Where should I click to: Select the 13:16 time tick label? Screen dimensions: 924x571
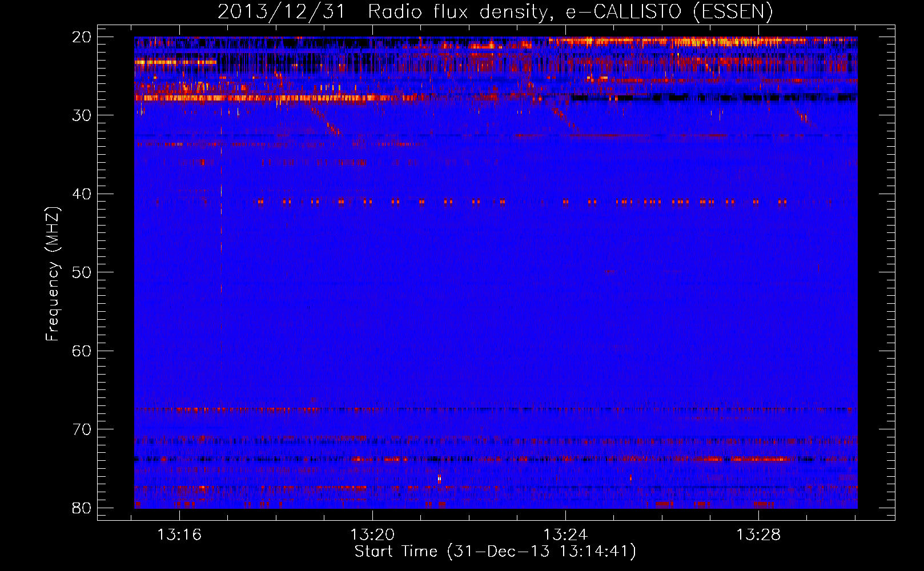pos(180,535)
